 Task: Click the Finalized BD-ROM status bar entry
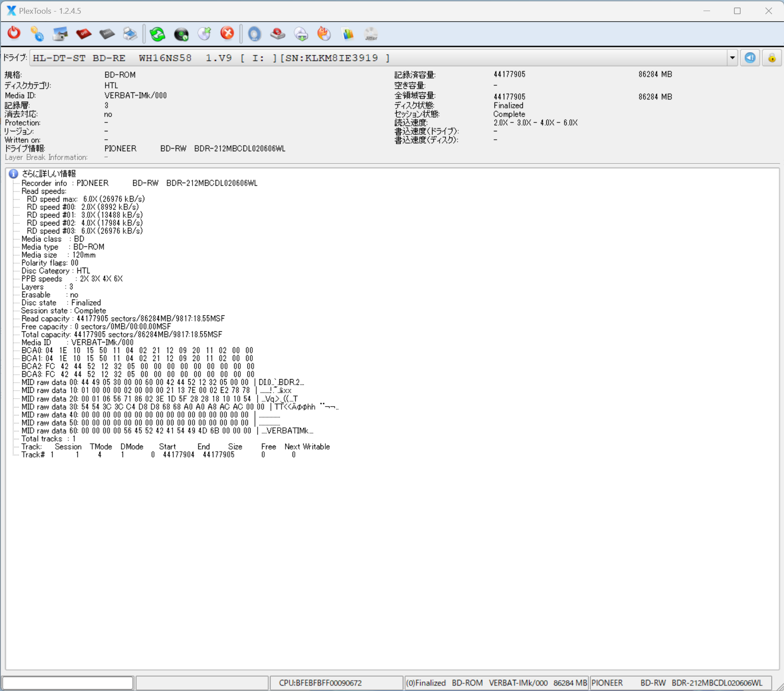[497, 683]
